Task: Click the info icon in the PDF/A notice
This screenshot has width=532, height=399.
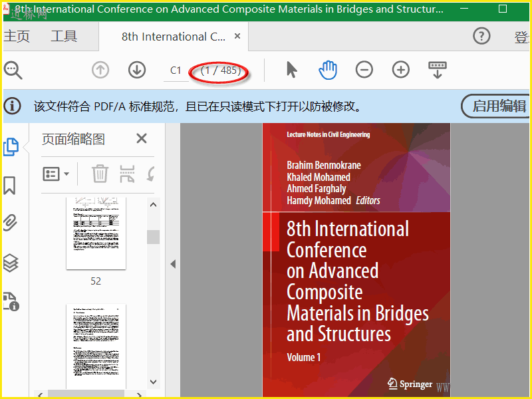Action: pyautogui.click(x=12, y=106)
